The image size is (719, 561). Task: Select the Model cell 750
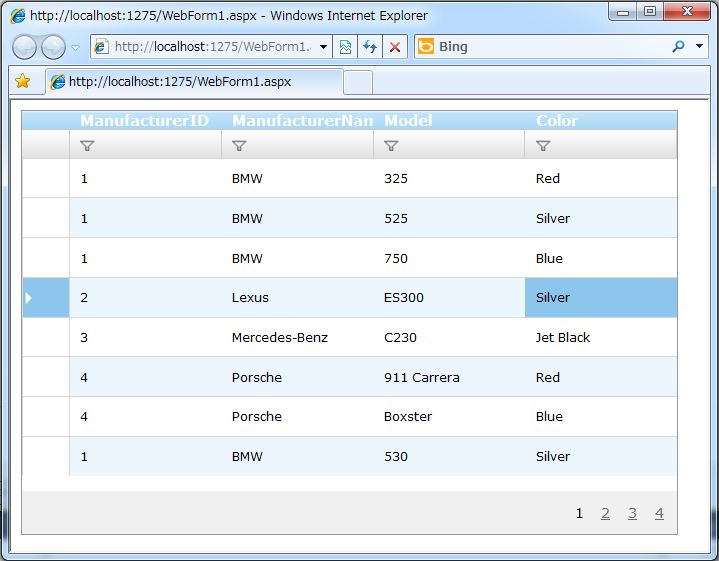[x=449, y=258]
